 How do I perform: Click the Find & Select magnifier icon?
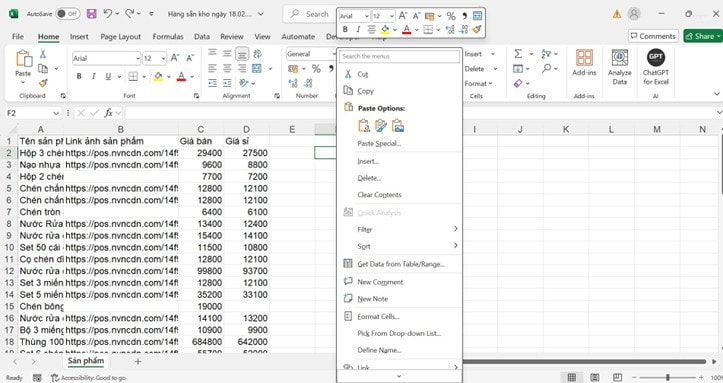(547, 69)
